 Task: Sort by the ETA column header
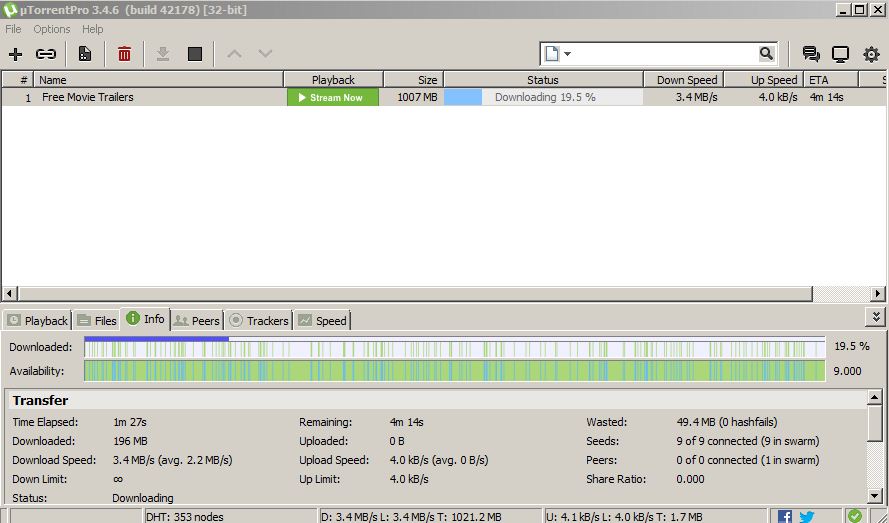pyautogui.click(x=831, y=79)
